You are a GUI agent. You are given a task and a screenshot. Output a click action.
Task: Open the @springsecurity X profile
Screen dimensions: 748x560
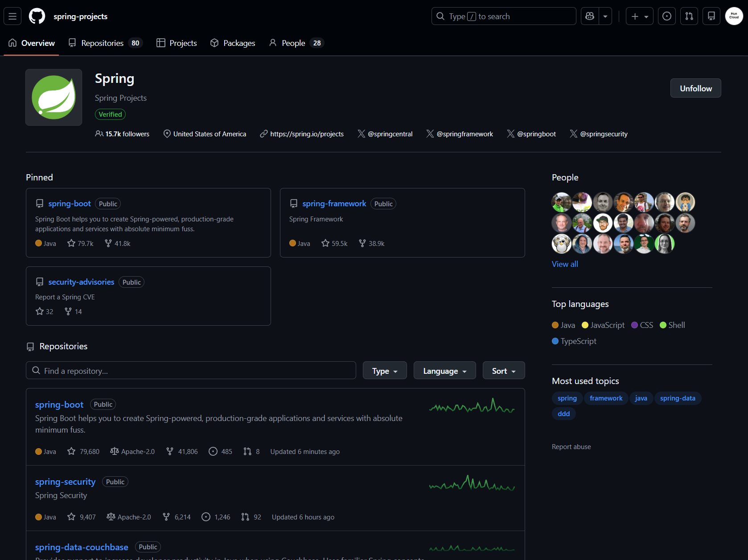(604, 134)
